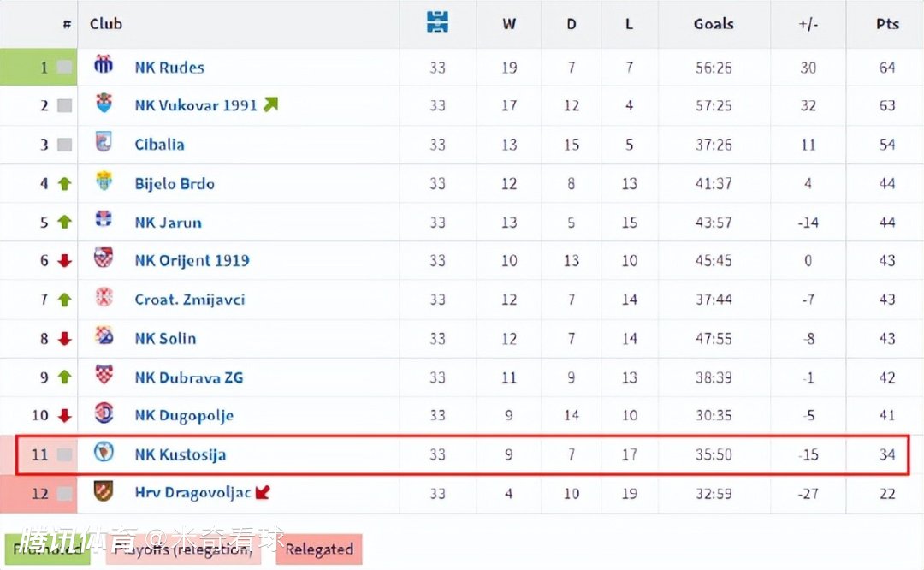Click the NK Orijent 1919 crest

104,259
